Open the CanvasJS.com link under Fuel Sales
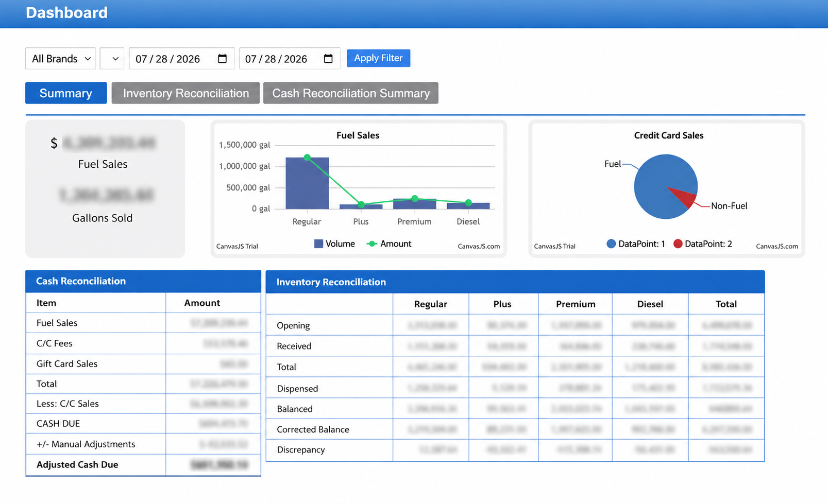This screenshot has height=504, width=828. point(479,246)
